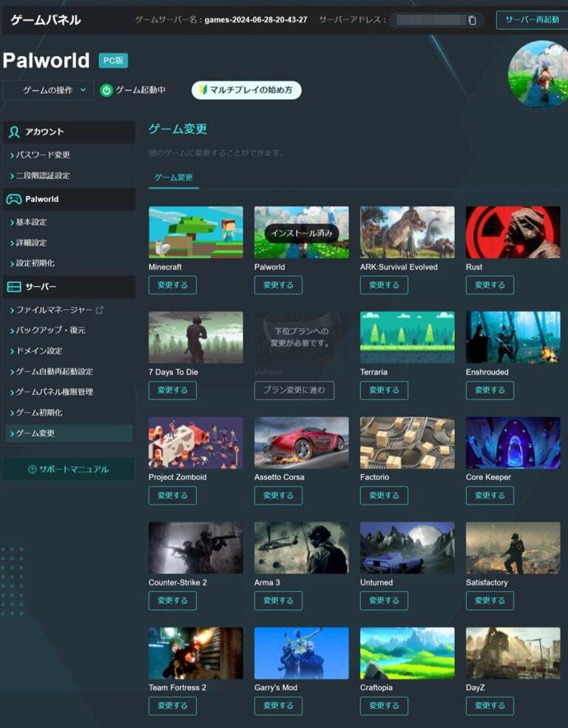Open 詳細設定 under Palworld
568x728 pixels.
tap(31, 243)
